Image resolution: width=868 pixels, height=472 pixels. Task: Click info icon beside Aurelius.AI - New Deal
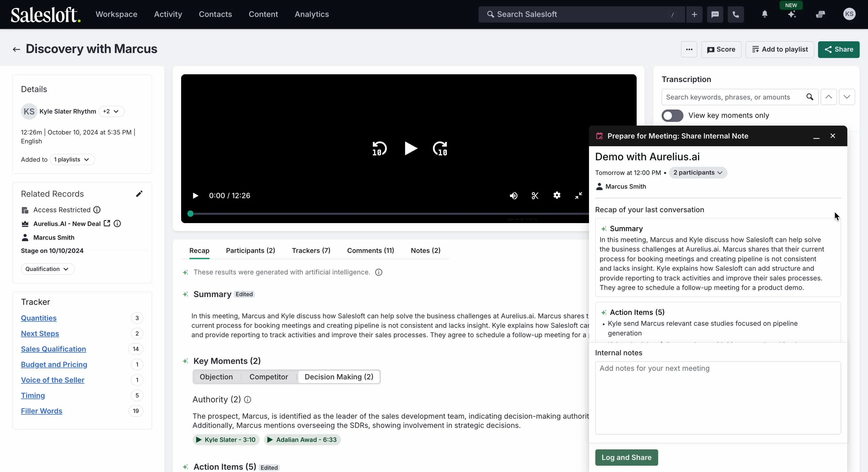point(117,224)
